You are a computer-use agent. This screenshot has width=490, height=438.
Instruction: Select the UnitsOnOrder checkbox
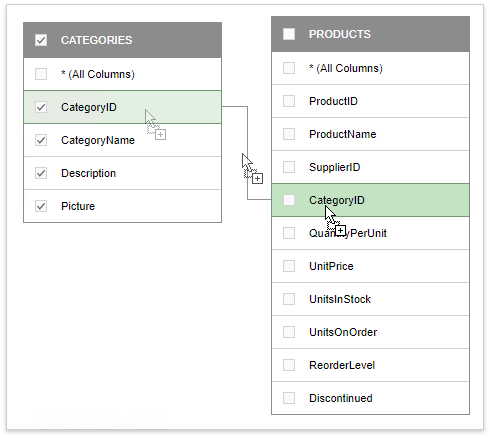[x=289, y=332]
